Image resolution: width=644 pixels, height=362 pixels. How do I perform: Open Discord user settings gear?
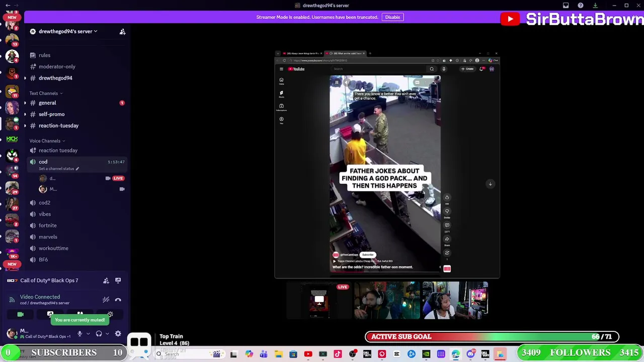tap(118, 333)
